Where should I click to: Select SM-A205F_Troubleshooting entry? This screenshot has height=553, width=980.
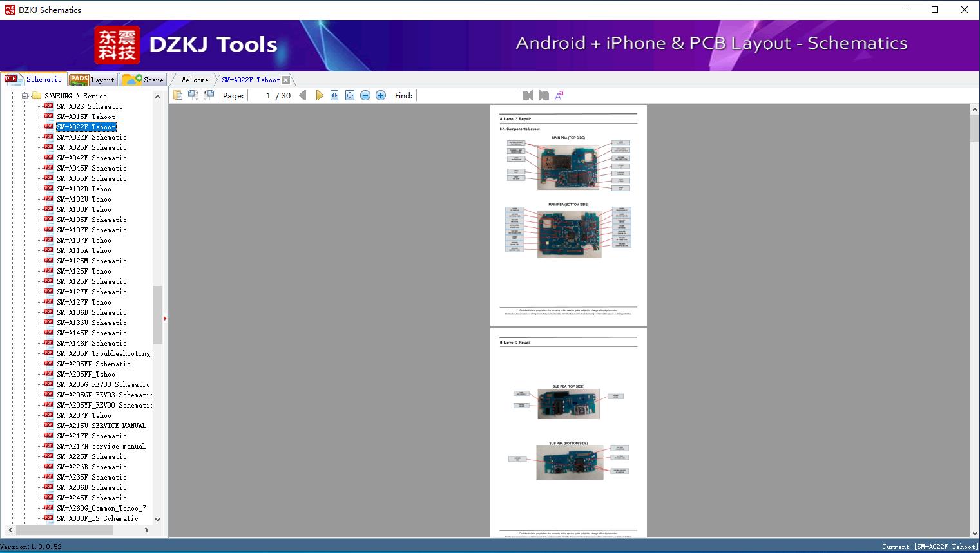click(x=103, y=353)
